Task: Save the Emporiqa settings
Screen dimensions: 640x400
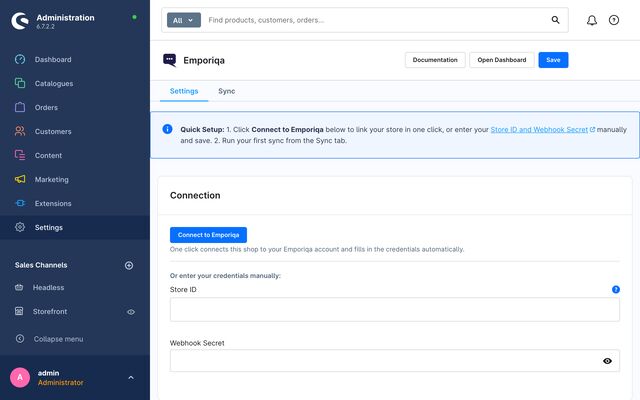Action: (553, 60)
